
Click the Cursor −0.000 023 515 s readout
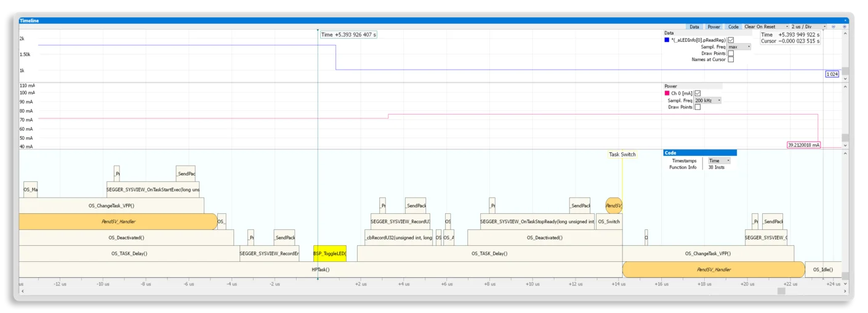(x=790, y=41)
